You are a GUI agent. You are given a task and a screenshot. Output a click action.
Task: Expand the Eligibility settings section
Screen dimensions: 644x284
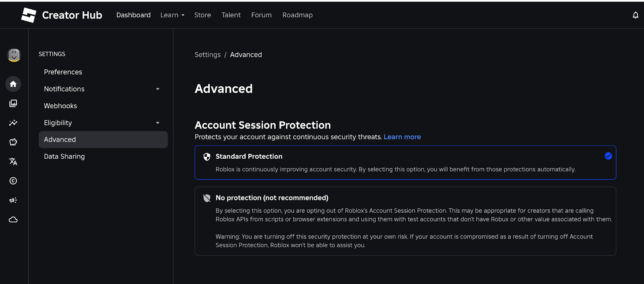click(x=157, y=122)
